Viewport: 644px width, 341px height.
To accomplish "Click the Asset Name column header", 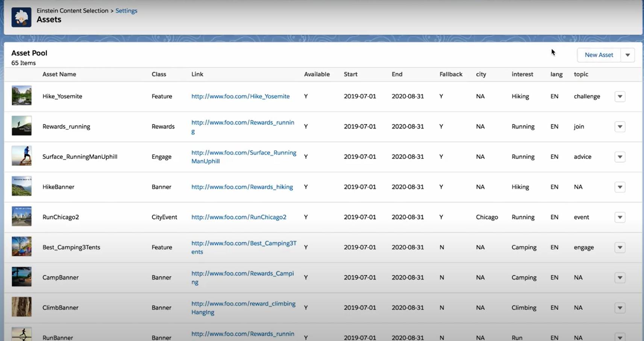I will [x=59, y=74].
